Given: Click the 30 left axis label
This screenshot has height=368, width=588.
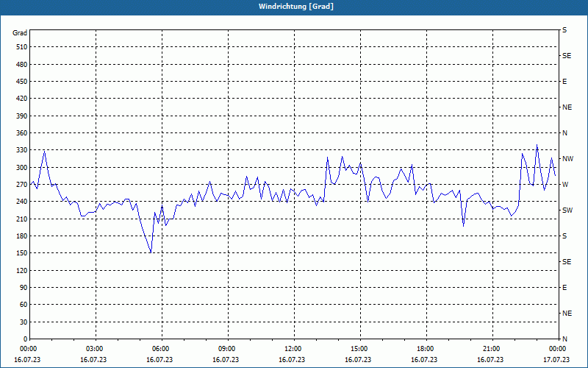Looking at the screenshot, I should 24,322.
